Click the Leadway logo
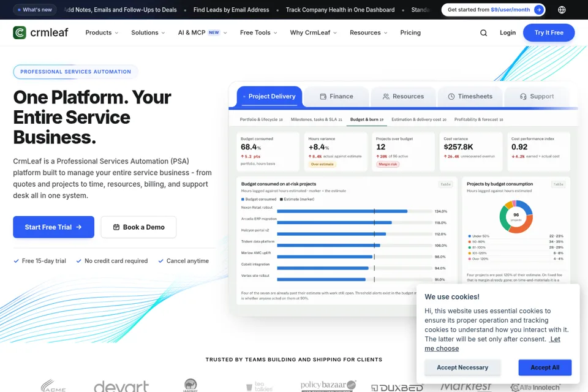The image size is (588, 392). (190, 385)
